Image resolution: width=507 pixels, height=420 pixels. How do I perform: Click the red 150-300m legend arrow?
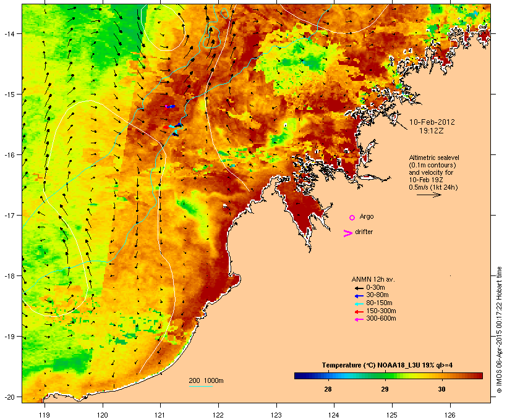coord(359,312)
